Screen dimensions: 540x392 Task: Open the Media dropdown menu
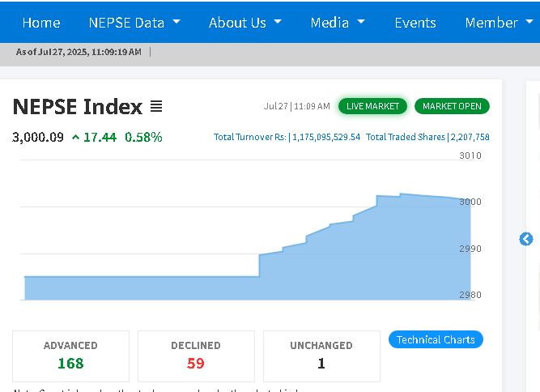tap(338, 23)
